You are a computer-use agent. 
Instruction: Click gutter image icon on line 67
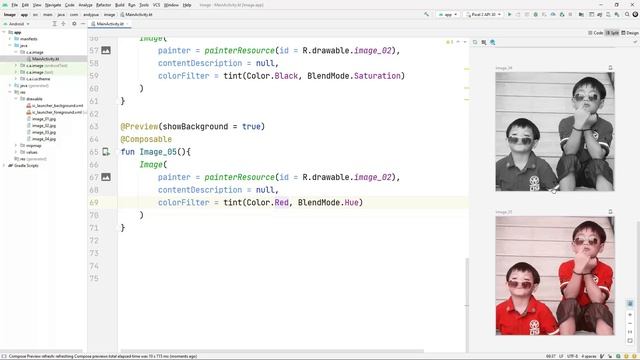(x=106, y=177)
